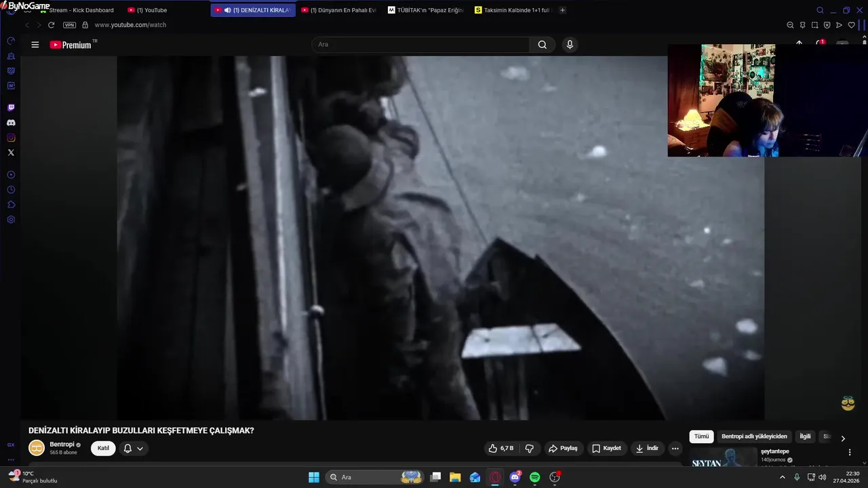
Task: Open the ad blocker shield icon
Action: point(827,25)
